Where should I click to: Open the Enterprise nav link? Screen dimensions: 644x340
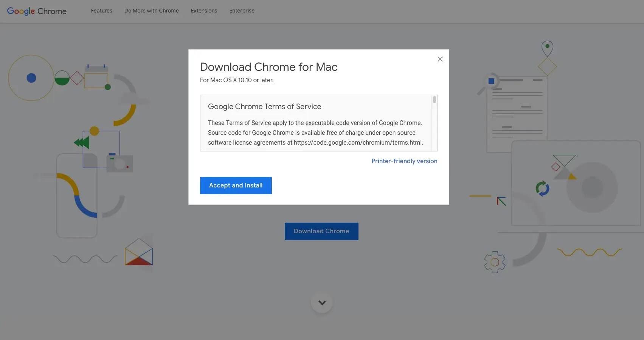point(242,11)
